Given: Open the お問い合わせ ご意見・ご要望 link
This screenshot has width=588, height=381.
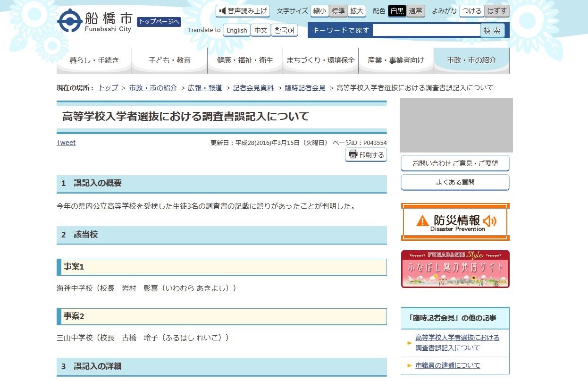Looking at the screenshot, I should pyautogui.click(x=454, y=163).
